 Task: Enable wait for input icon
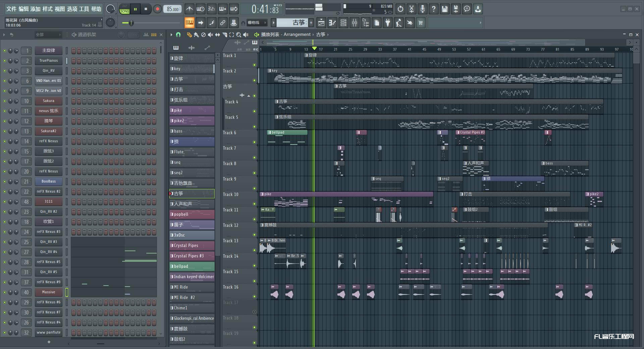(201, 9)
